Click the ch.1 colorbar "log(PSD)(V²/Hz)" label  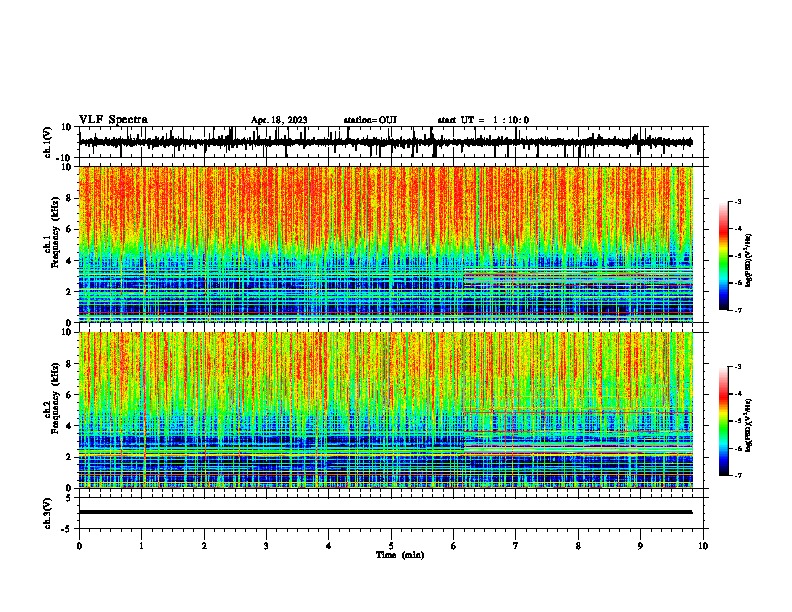[748, 261]
